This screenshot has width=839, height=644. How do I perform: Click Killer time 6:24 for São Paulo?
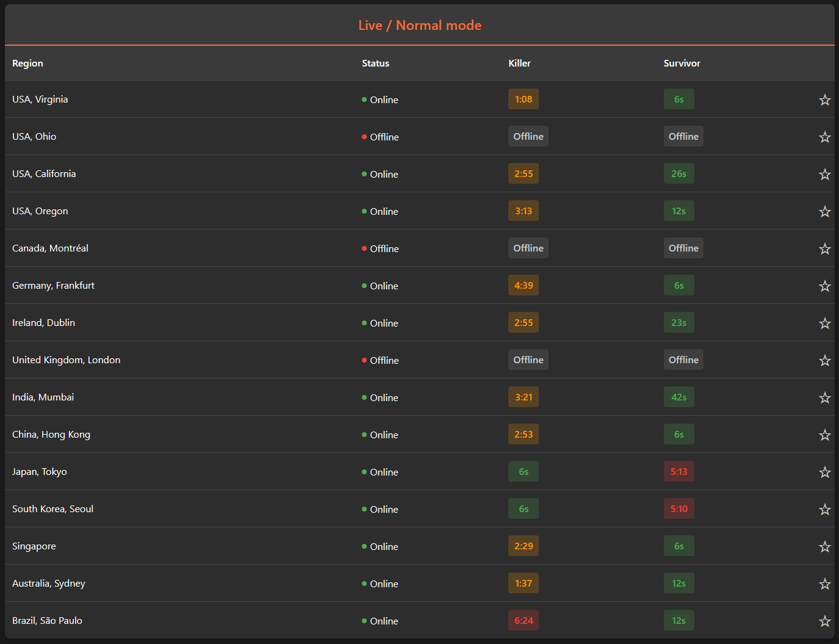[x=524, y=621]
